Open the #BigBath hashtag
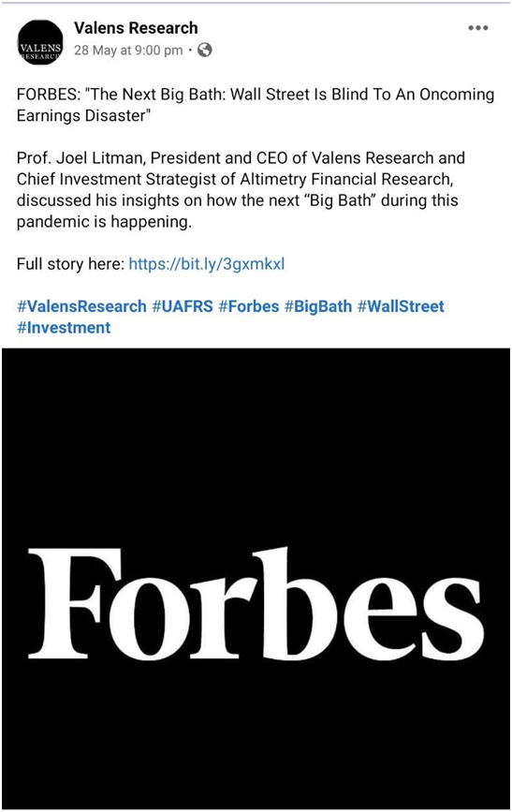Screen dimensions: 512x812 (318, 306)
